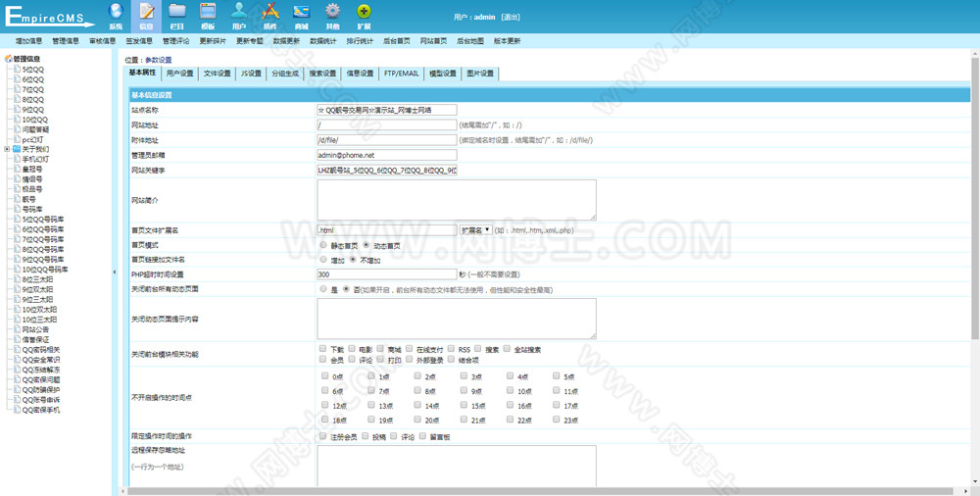Switch to the 搜索设置 tab
The height and width of the screenshot is (496, 980).
pyautogui.click(x=322, y=74)
